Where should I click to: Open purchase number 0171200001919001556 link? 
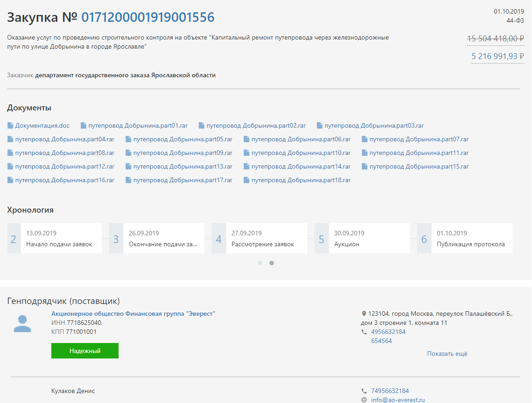[x=148, y=17]
